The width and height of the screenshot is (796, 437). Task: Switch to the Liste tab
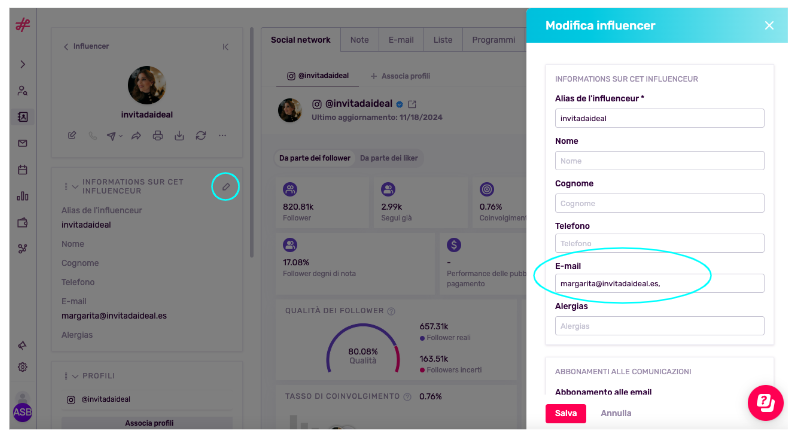click(x=443, y=40)
